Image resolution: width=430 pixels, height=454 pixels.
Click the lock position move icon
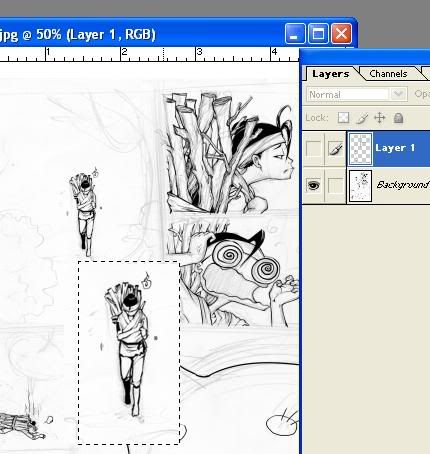pyautogui.click(x=380, y=118)
